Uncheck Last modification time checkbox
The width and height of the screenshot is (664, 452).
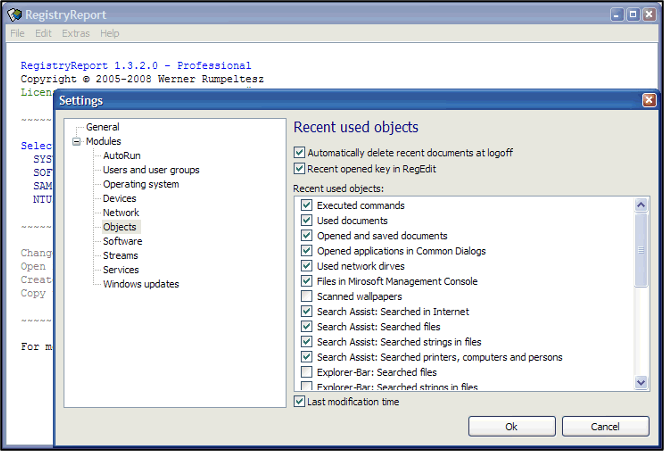point(299,402)
